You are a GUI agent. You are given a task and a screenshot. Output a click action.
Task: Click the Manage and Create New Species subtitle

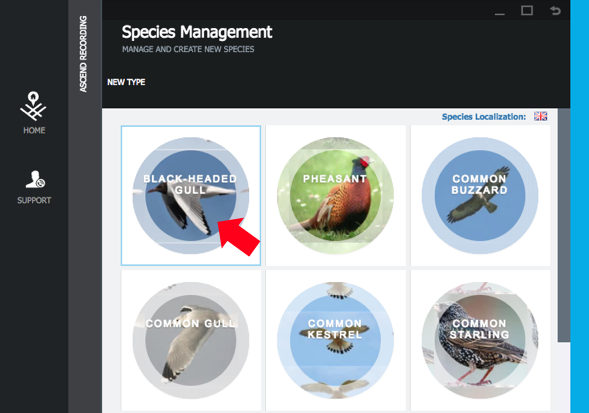pos(188,49)
